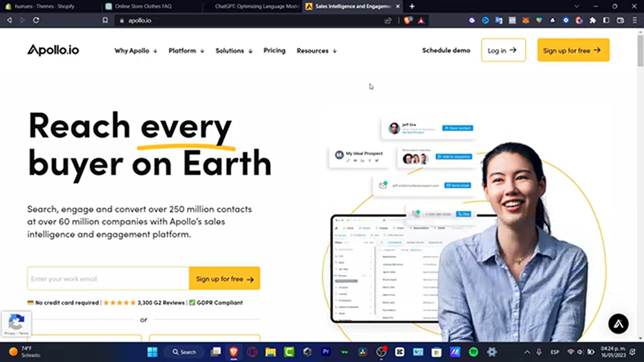The height and width of the screenshot is (362, 644).
Task: Click Sign up for free beside email field
Action: 225,279
